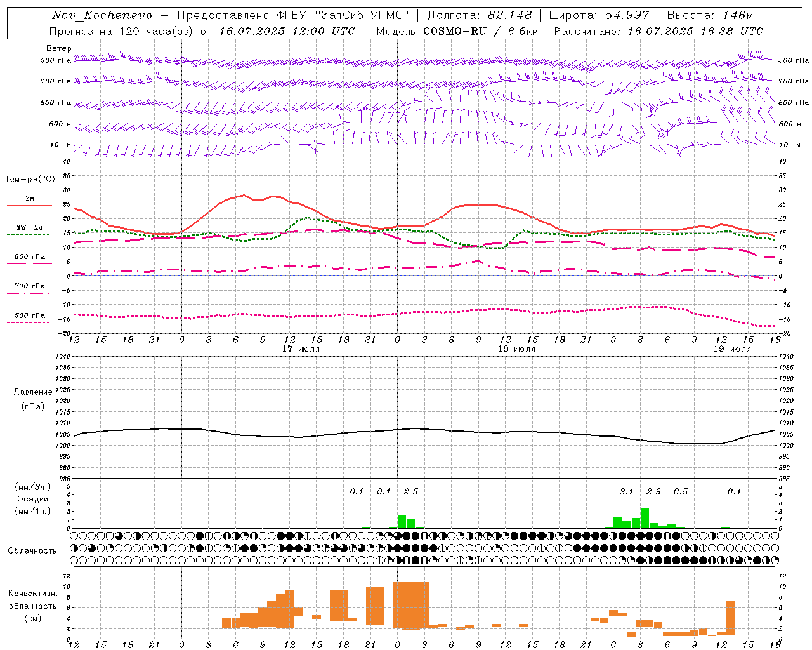Click the 19 июля date label
812x650 pixels.
[732, 349]
